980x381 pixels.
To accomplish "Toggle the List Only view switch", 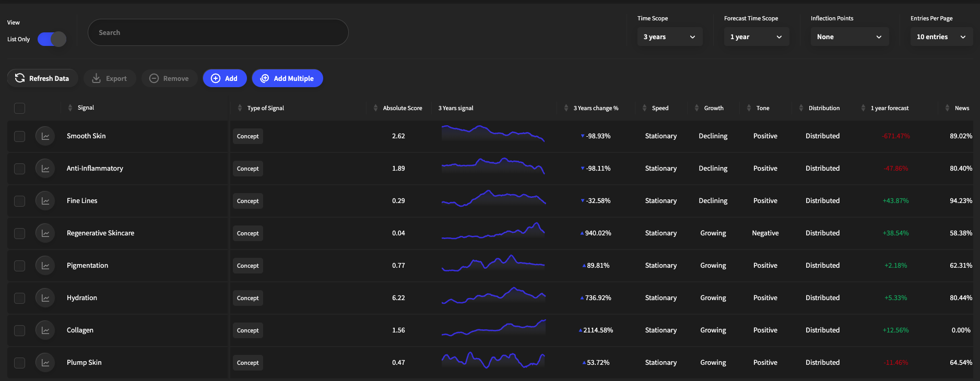I will [52, 39].
